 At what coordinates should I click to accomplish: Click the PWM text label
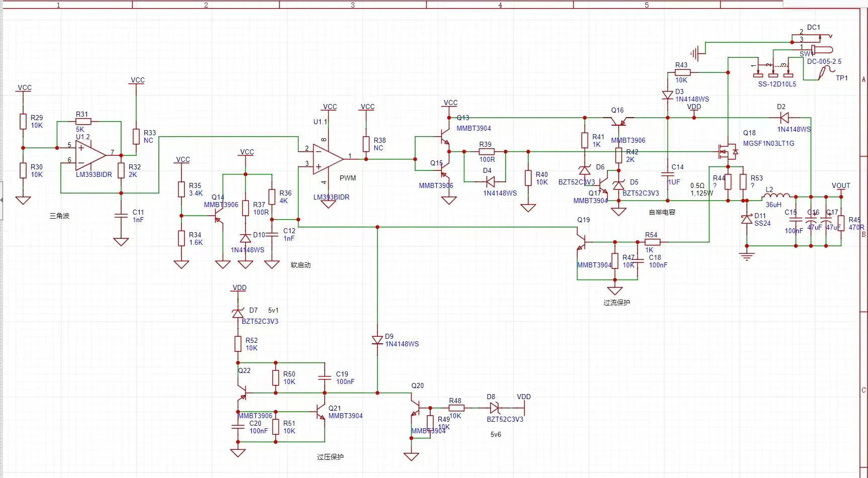[347, 178]
